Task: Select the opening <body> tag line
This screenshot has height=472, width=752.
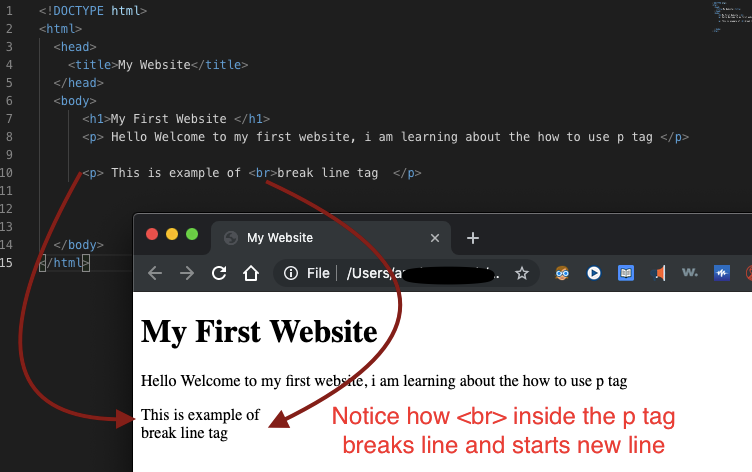Action: [x=75, y=101]
